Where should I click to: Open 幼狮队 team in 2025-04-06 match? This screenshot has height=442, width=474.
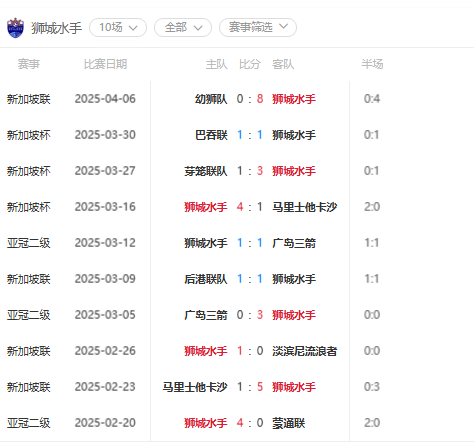[x=211, y=99]
